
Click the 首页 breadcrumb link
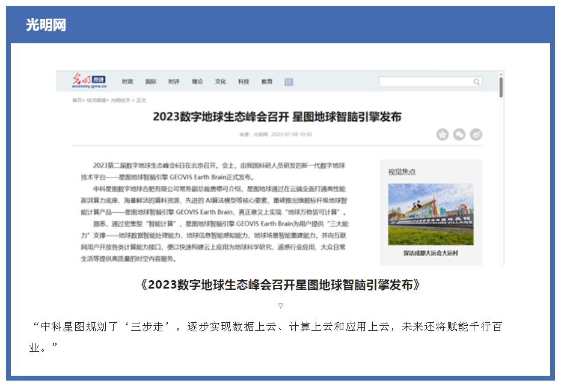[77, 100]
